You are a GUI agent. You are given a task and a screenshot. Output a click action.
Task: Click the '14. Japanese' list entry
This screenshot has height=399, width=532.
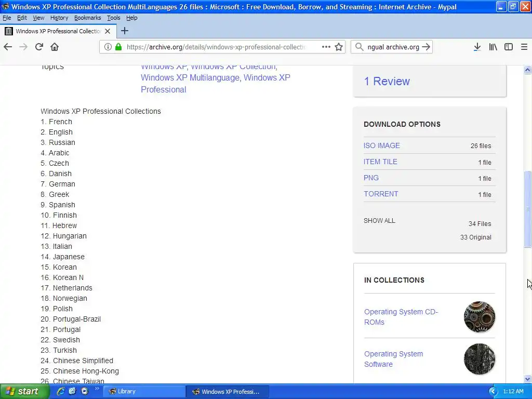[x=62, y=257]
